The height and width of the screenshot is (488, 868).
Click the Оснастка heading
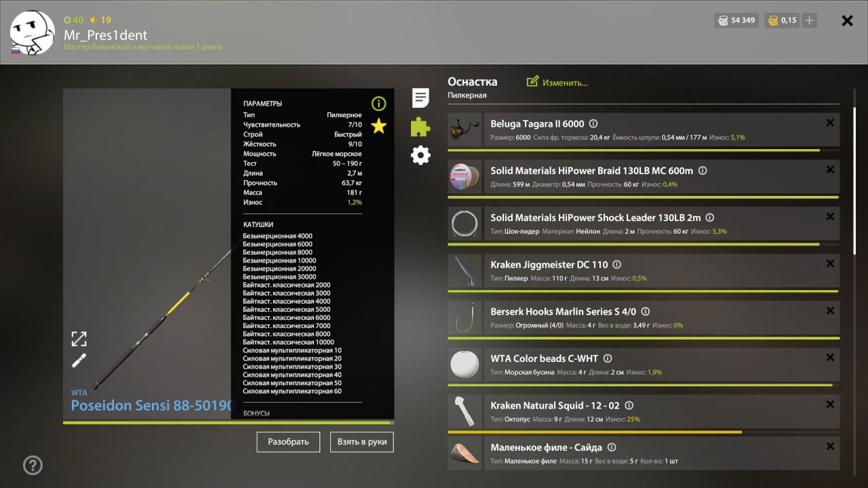click(x=472, y=81)
